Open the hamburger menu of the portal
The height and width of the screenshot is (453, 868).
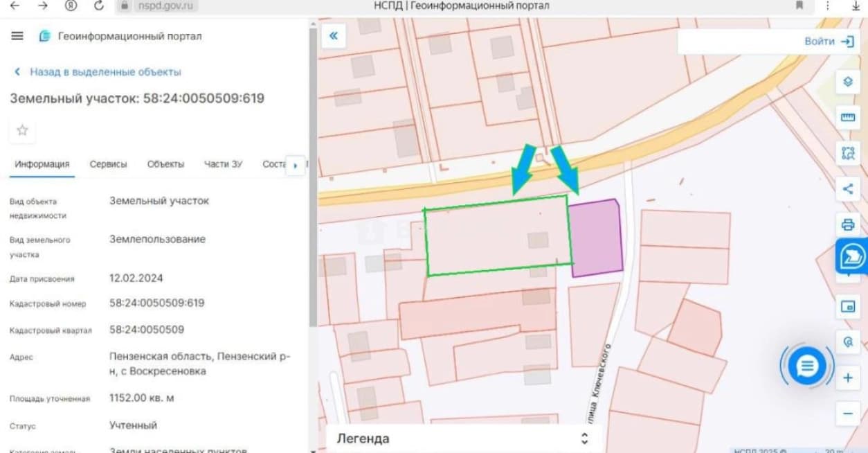[x=17, y=36]
